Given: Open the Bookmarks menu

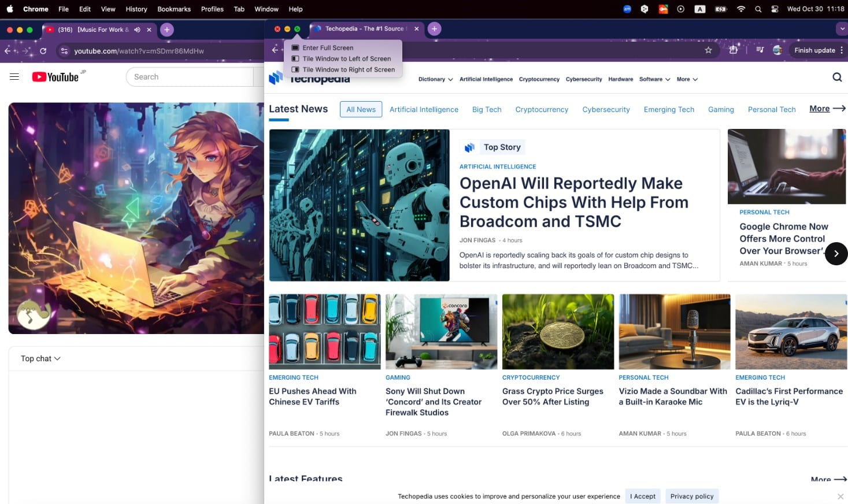Looking at the screenshot, I should pyautogui.click(x=174, y=9).
